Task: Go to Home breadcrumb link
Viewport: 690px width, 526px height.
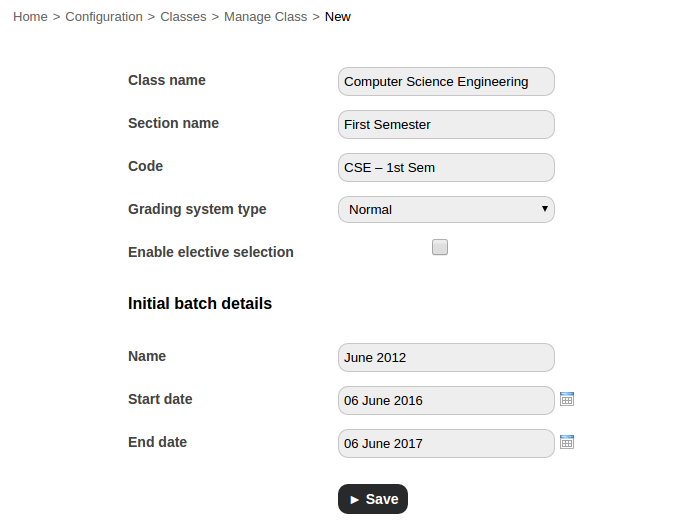Action: tap(30, 17)
